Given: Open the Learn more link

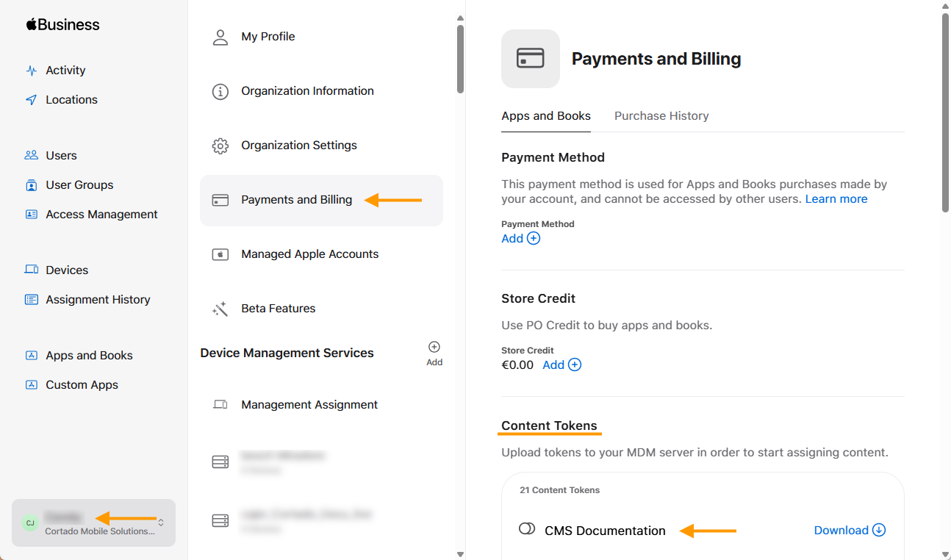Looking at the screenshot, I should [836, 198].
